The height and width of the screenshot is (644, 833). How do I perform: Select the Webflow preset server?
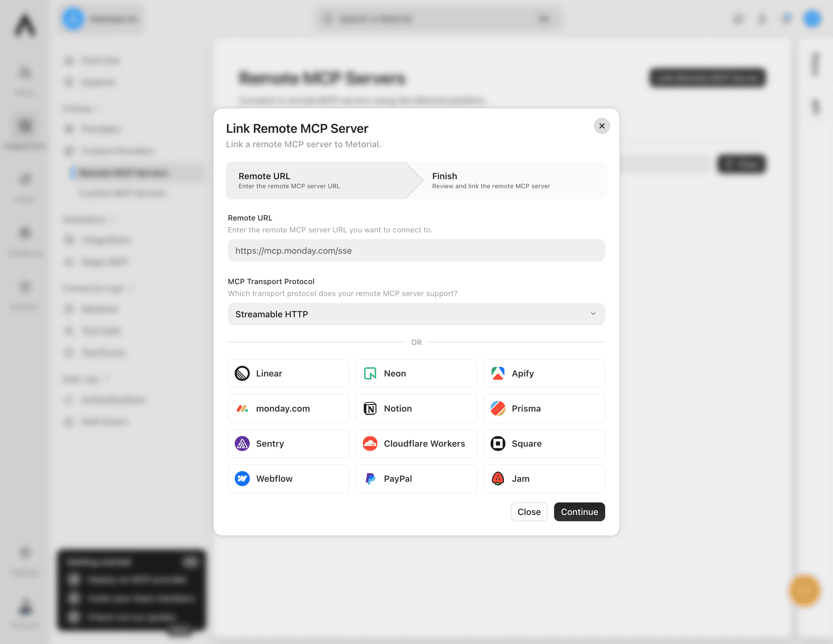pos(288,479)
